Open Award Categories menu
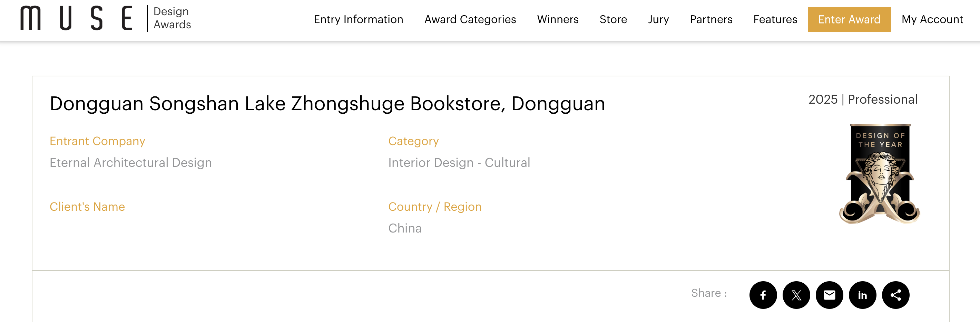980x322 pixels. click(470, 19)
